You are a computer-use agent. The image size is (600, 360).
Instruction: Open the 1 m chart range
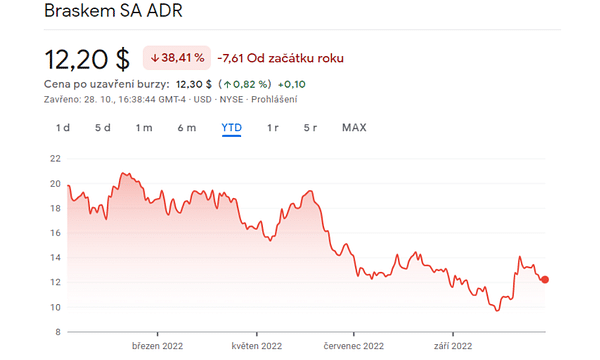(x=144, y=127)
